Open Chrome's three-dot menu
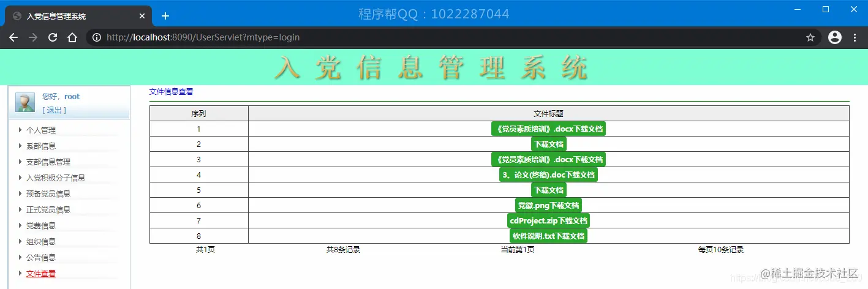The width and height of the screenshot is (868, 289). [855, 37]
